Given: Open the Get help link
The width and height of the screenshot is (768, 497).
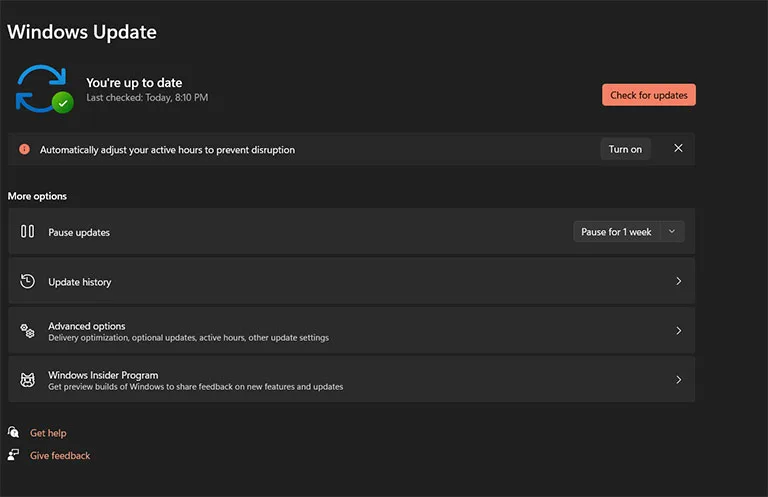Looking at the screenshot, I should pyautogui.click(x=48, y=433).
